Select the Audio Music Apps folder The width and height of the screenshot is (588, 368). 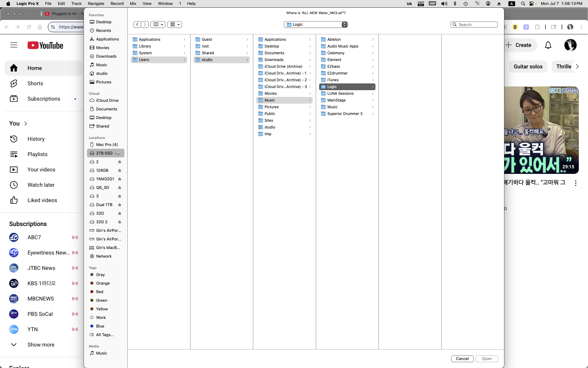(342, 46)
